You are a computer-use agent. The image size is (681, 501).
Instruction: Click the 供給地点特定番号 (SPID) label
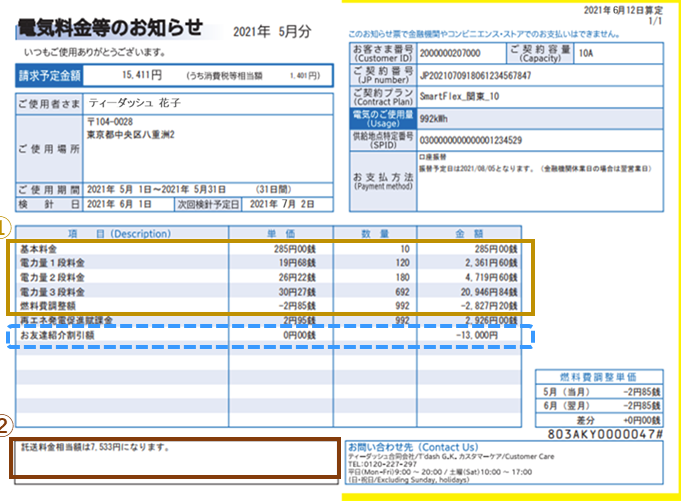click(x=383, y=140)
